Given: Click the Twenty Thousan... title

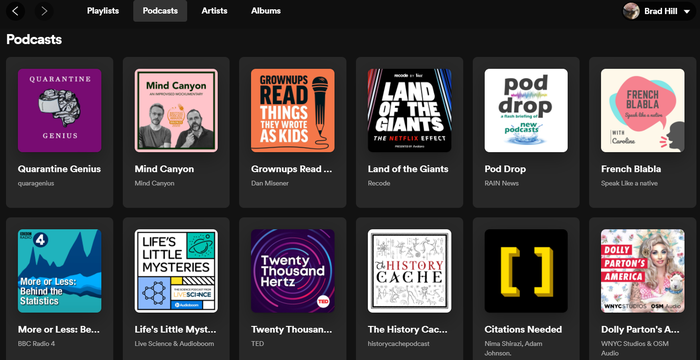Looking at the screenshot, I should (292, 330).
